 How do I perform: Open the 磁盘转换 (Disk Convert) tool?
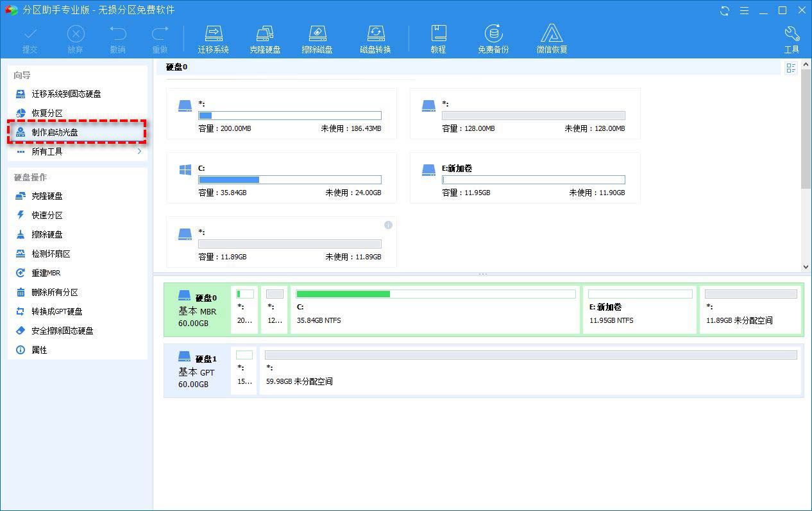[375, 37]
